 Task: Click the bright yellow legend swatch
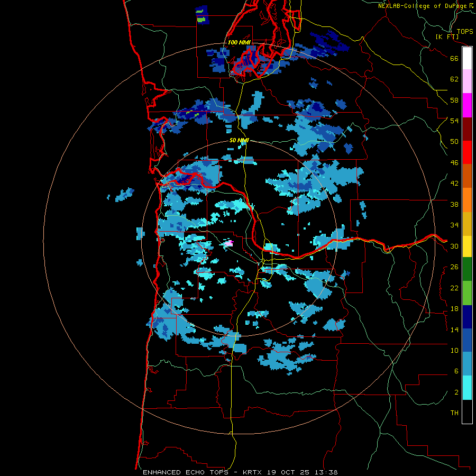(x=467, y=246)
